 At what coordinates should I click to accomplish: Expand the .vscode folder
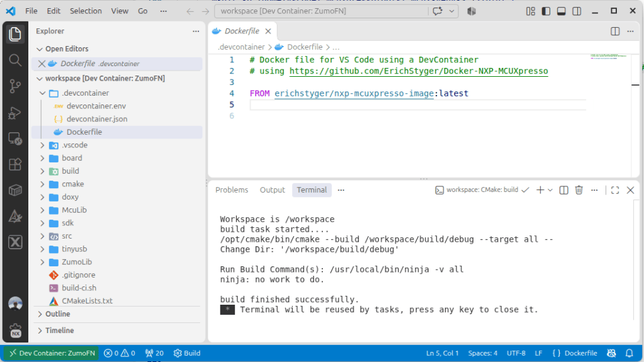(x=42, y=145)
